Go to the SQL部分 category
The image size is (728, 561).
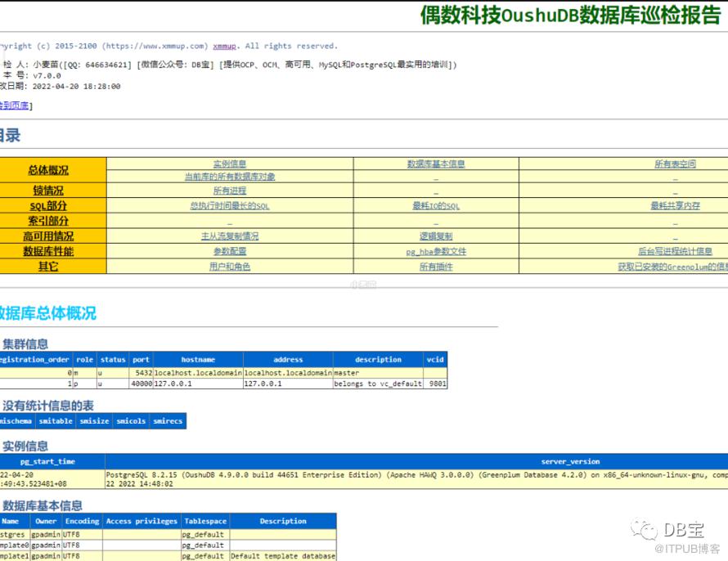[x=48, y=206]
